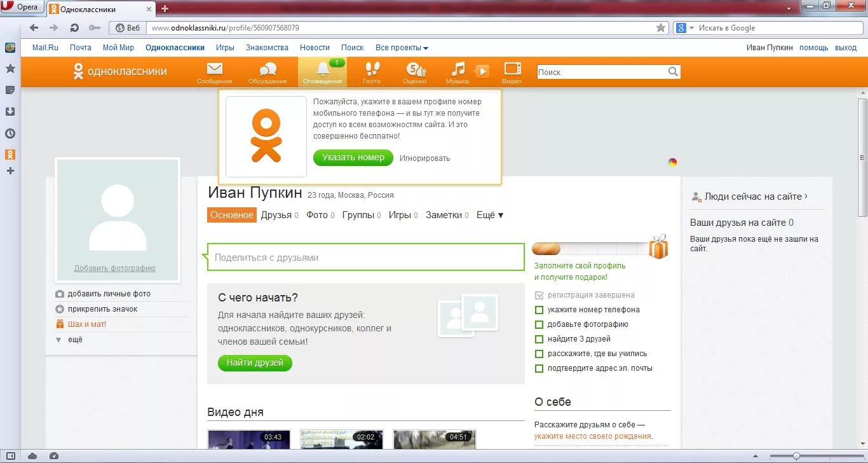
Task: Click 'регистрация завершена' checkbox
Action: 539,295
